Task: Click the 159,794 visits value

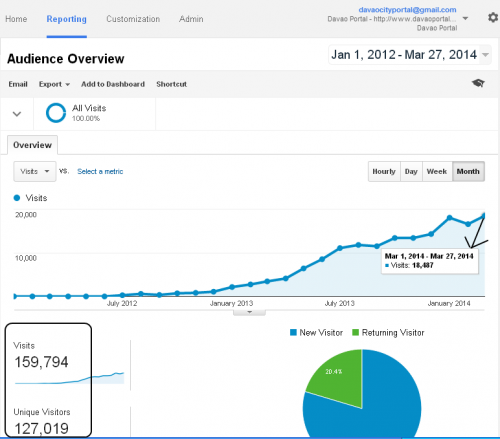Action: tap(41, 362)
